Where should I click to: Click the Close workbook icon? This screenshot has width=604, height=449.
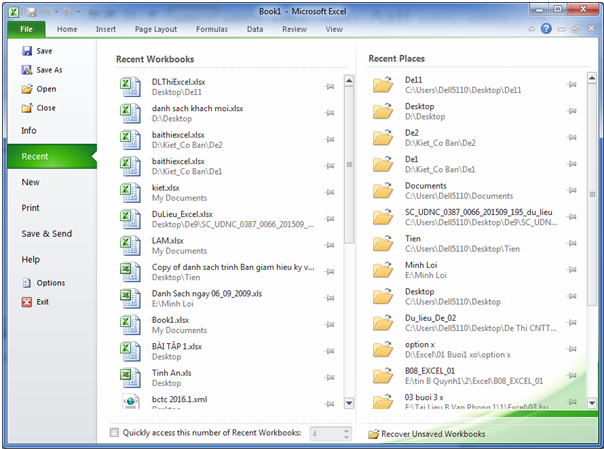pyautogui.click(x=27, y=108)
